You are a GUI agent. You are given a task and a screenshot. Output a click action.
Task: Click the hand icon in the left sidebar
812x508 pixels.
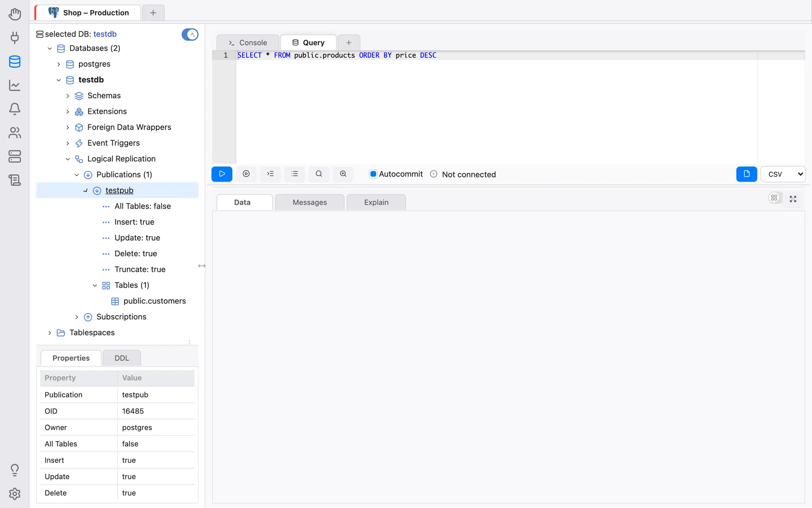click(14, 14)
